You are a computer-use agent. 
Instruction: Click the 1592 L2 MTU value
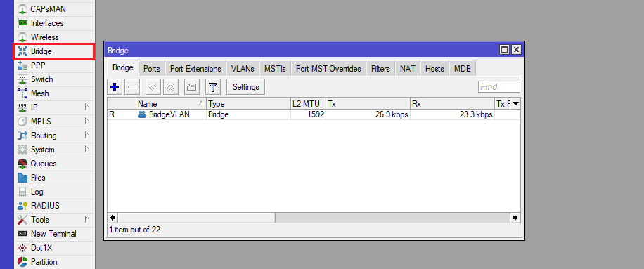click(316, 114)
